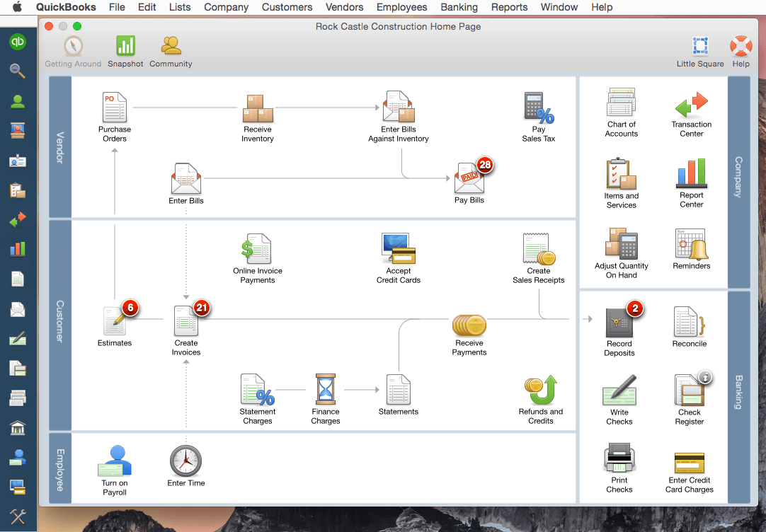766x532 pixels.
Task: Open the Employees menu
Action: [401, 7]
